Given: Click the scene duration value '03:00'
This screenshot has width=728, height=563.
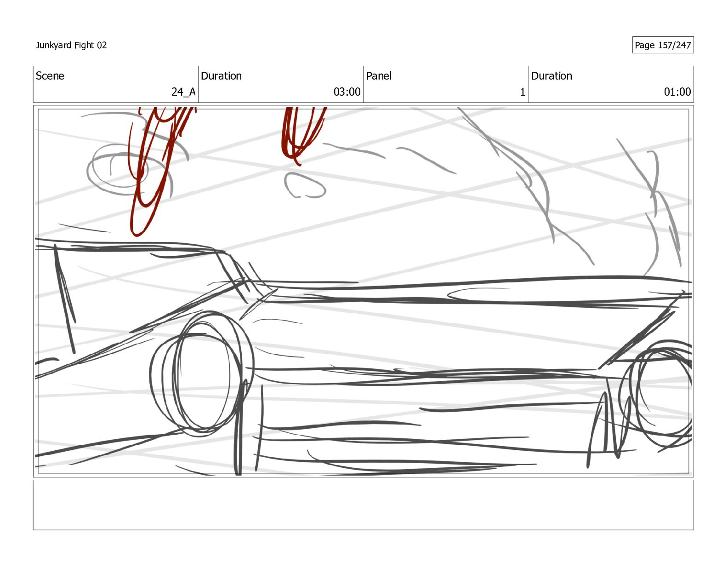Looking at the screenshot, I should (347, 92).
